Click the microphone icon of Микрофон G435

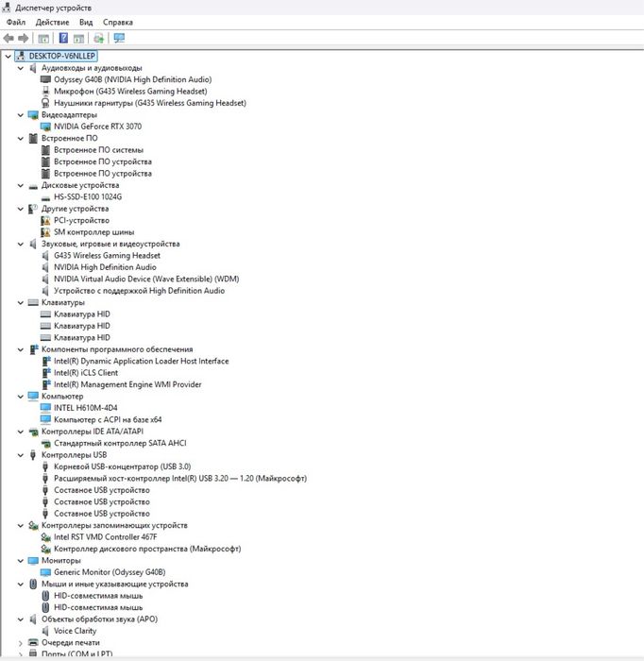click(x=45, y=91)
